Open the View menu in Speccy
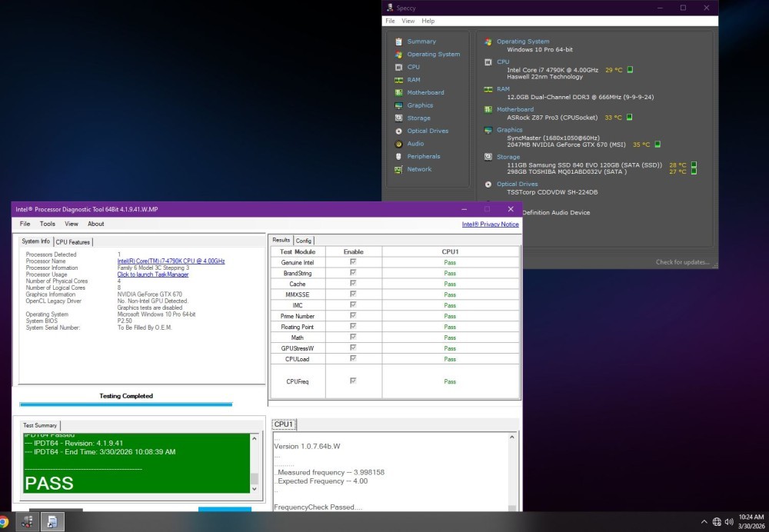769x532 pixels. (x=408, y=21)
